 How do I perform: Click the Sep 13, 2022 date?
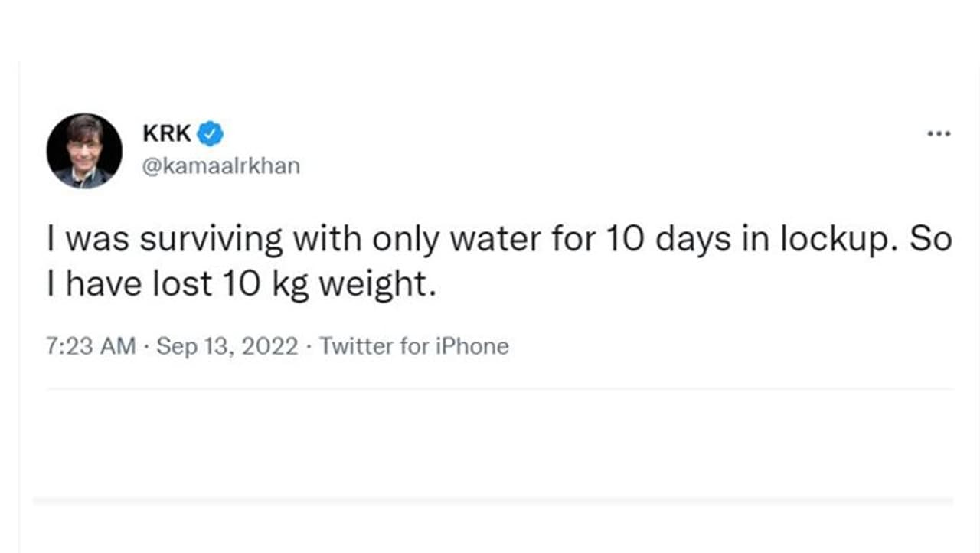(227, 347)
